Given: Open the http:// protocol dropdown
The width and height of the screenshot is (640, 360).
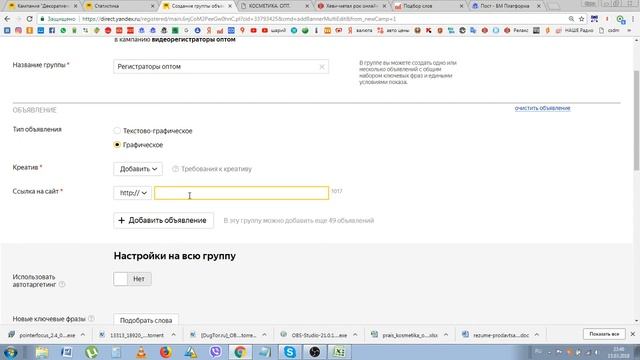Looking at the screenshot, I should click(x=133, y=193).
